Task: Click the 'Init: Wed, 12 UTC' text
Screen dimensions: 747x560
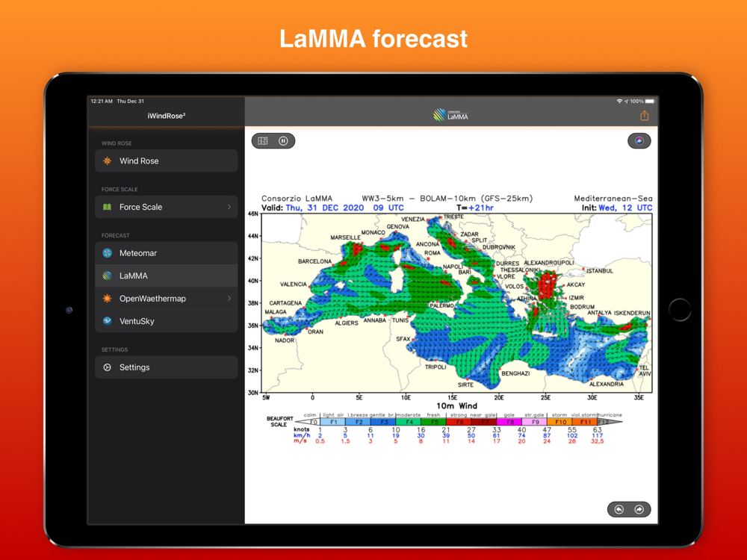Action: tap(616, 208)
